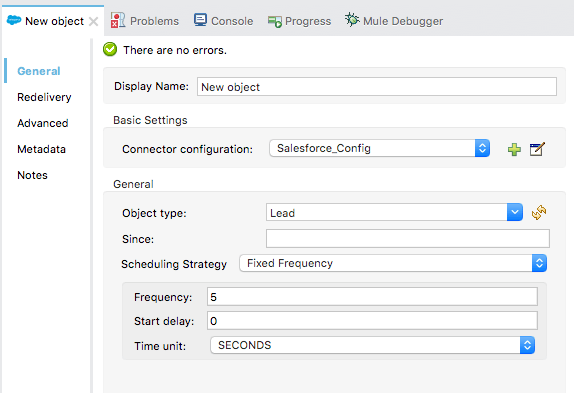The width and height of the screenshot is (574, 393).
Task: Click the Object type text field showing Lead
Action: point(387,212)
